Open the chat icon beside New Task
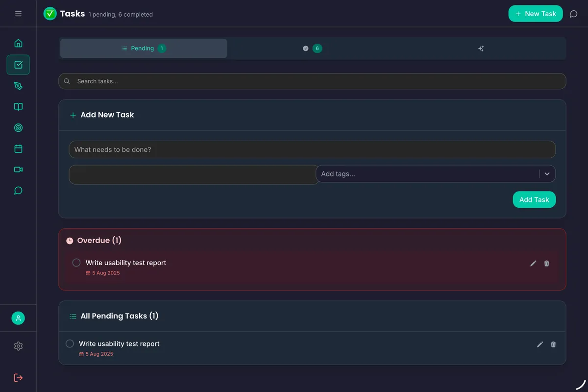The height and width of the screenshot is (392, 588). click(x=573, y=14)
